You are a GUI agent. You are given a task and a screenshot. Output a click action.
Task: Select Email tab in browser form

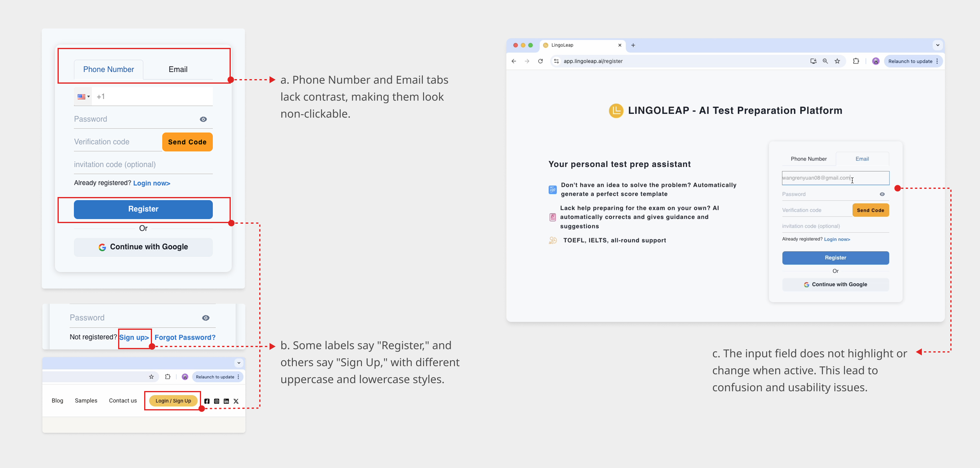point(862,159)
